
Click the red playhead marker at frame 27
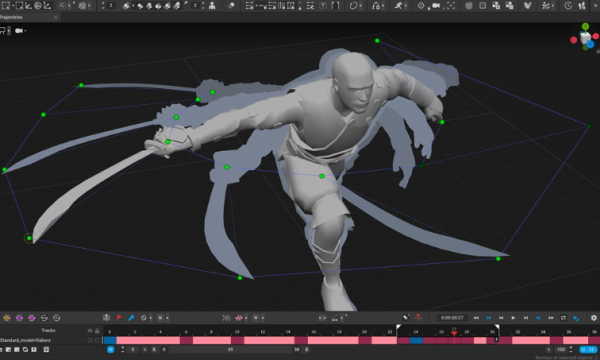(454, 333)
